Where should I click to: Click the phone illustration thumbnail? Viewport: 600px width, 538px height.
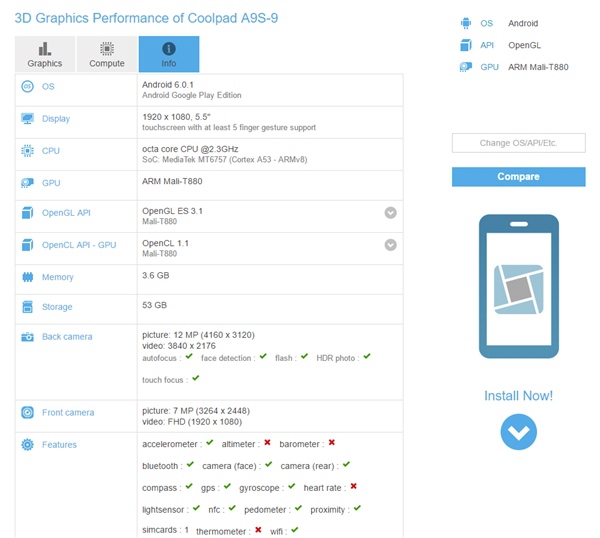(518, 286)
